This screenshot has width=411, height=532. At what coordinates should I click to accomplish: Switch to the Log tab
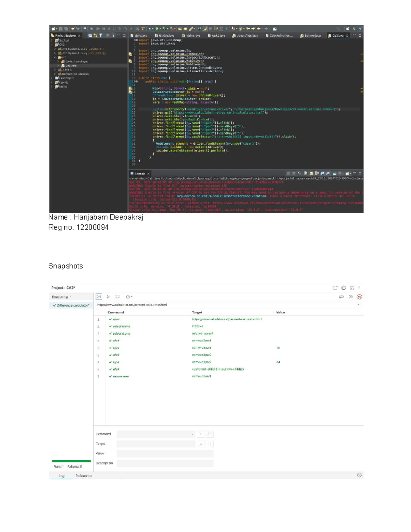coord(62,476)
